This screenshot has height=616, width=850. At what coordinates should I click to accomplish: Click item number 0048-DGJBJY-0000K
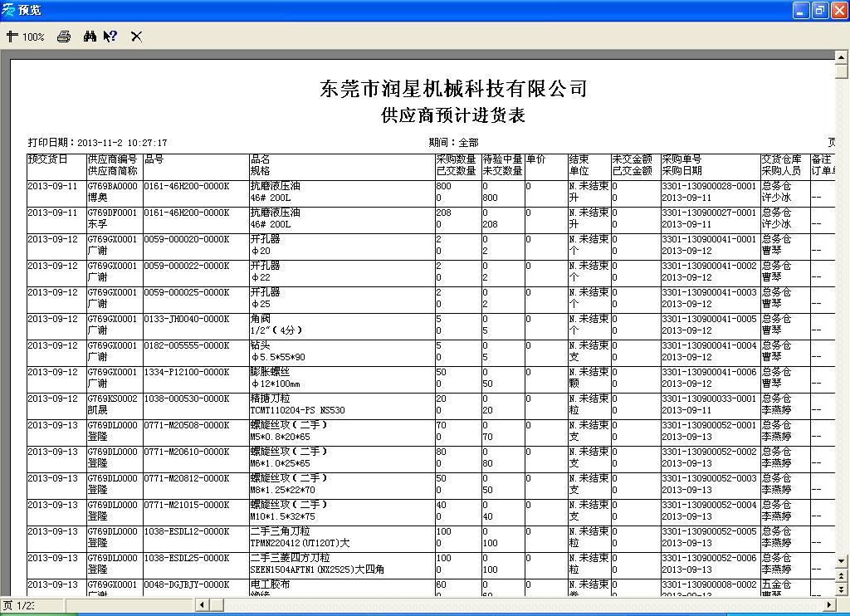187,584
